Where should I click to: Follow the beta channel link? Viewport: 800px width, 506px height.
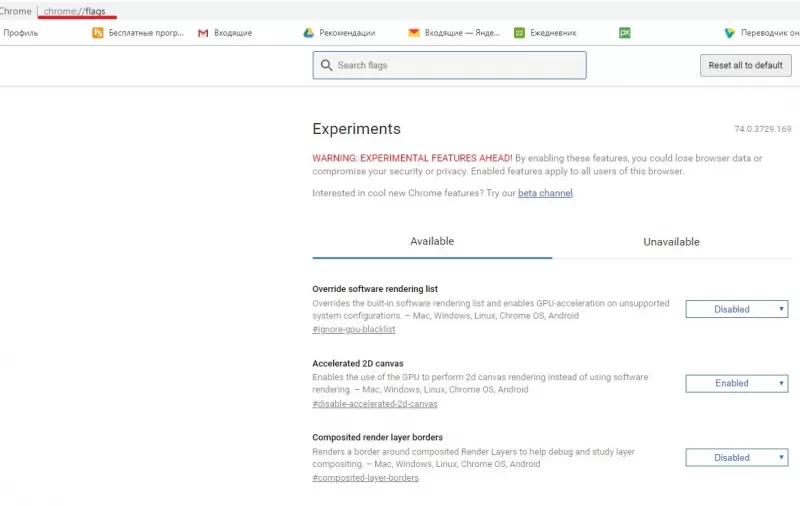click(545, 193)
